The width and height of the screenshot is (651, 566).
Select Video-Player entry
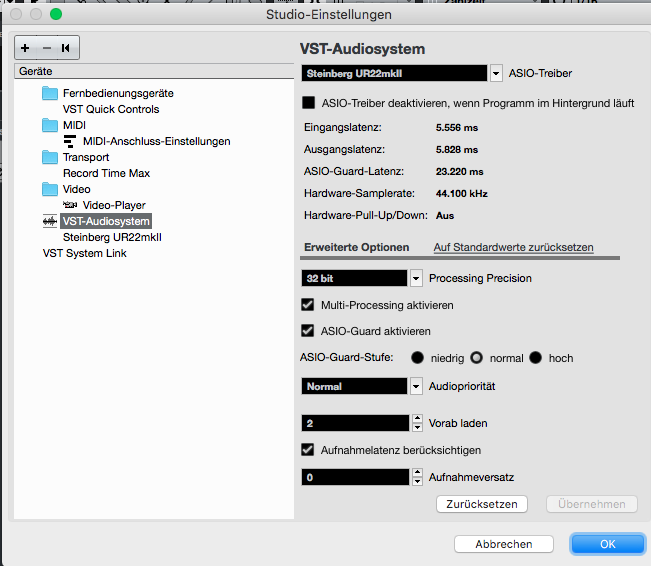[114, 205]
